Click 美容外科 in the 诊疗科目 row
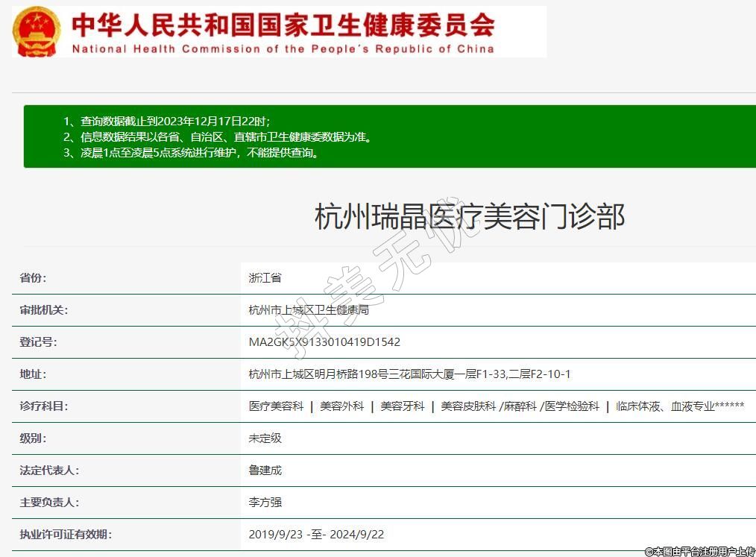 pyautogui.click(x=342, y=406)
